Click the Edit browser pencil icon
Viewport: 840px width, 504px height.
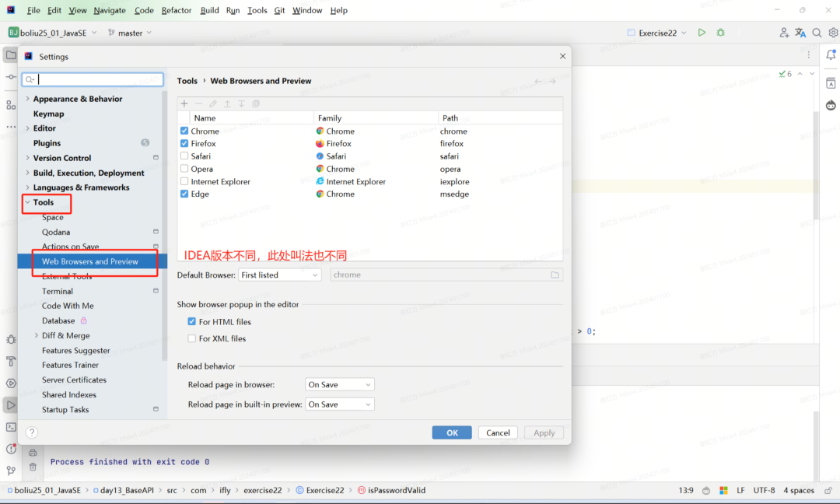click(213, 104)
